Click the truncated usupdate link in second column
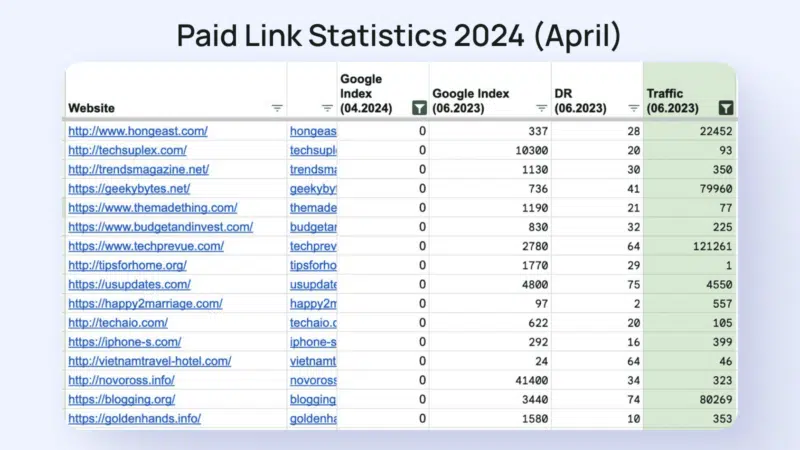Screen dimensions: 800x450 pos(313,284)
